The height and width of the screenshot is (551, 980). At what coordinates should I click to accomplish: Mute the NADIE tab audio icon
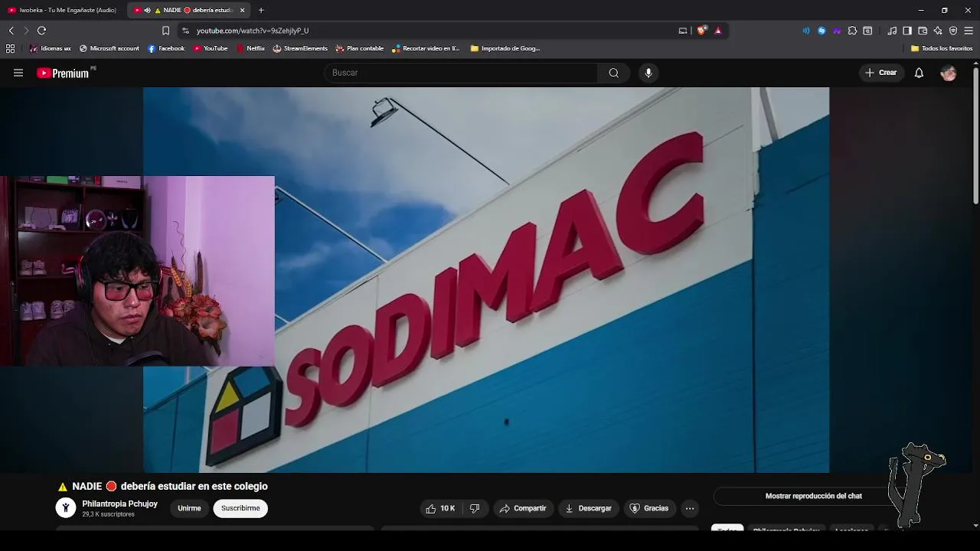[x=147, y=10]
